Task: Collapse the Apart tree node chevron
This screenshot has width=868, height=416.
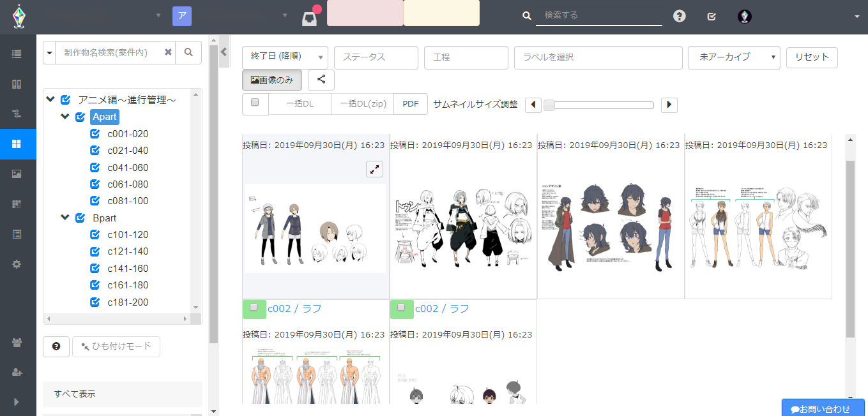Action: click(x=65, y=117)
